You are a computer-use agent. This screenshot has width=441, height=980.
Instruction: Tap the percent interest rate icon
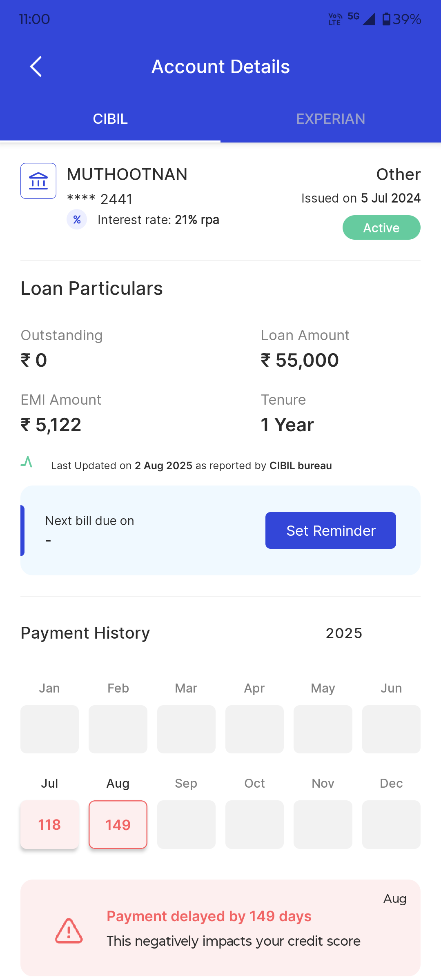point(77,220)
